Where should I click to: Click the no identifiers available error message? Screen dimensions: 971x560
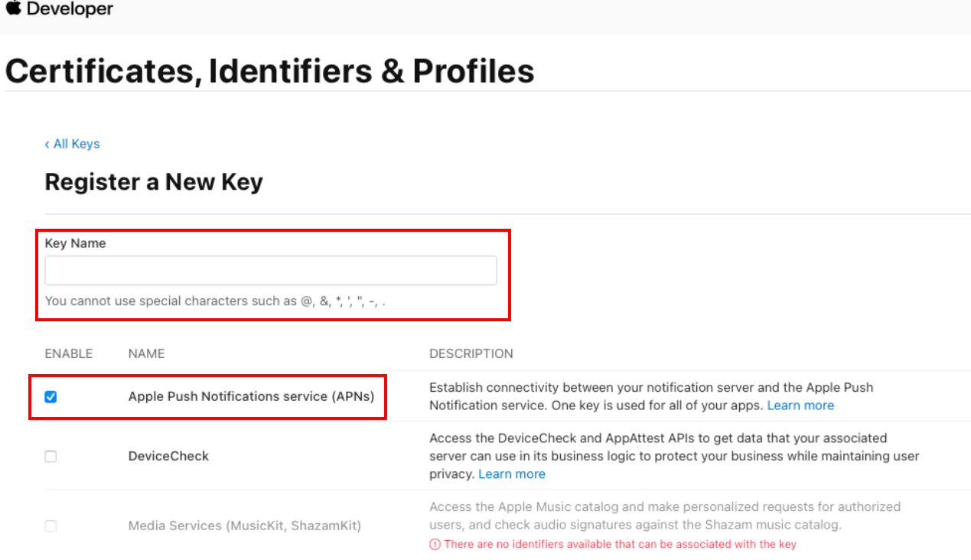click(x=621, y=545)
